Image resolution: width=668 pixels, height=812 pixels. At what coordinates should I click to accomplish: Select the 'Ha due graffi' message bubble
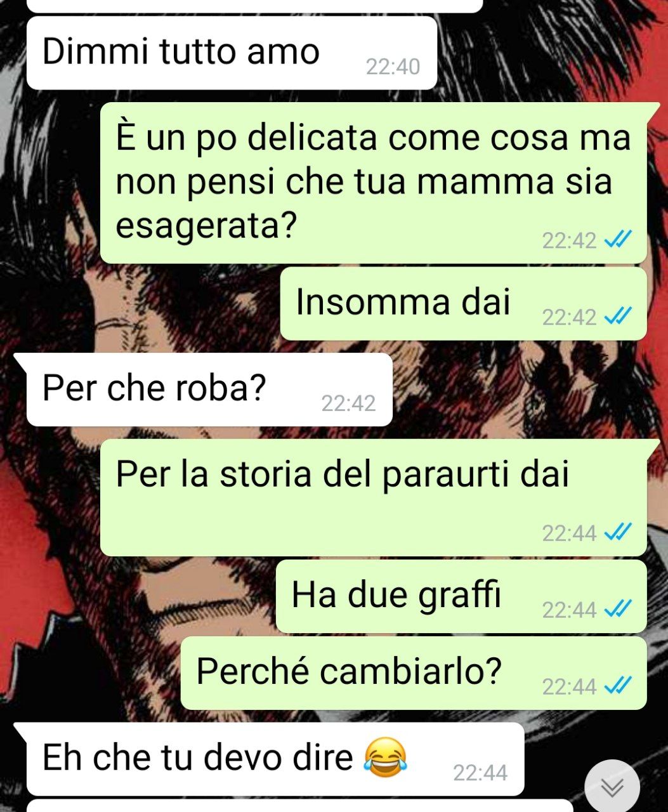pyautogui.click(x=461, y=596)
